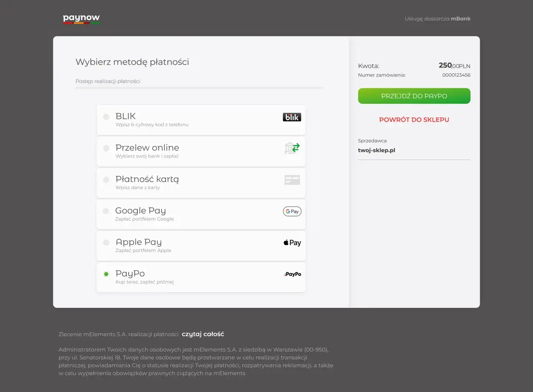This screenshot has width=533, height=392.
Task: Click the 250,00 PLN amount
Action: pos(454,65)
